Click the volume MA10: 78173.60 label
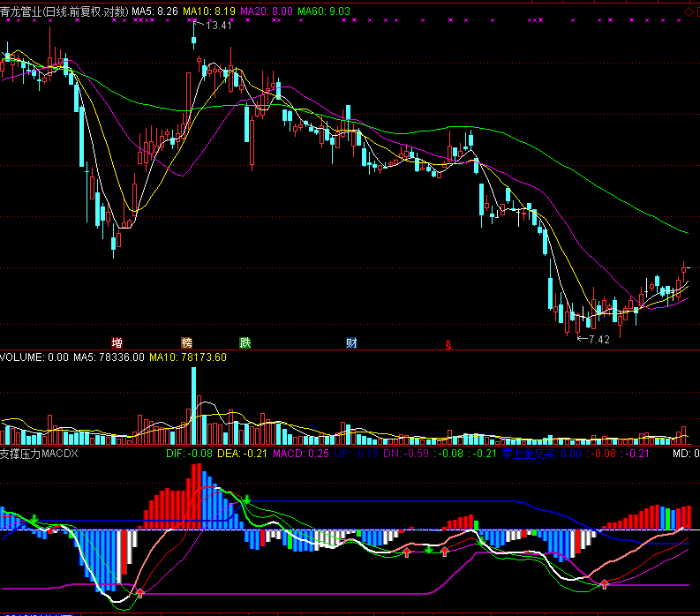 click(188, 357)
